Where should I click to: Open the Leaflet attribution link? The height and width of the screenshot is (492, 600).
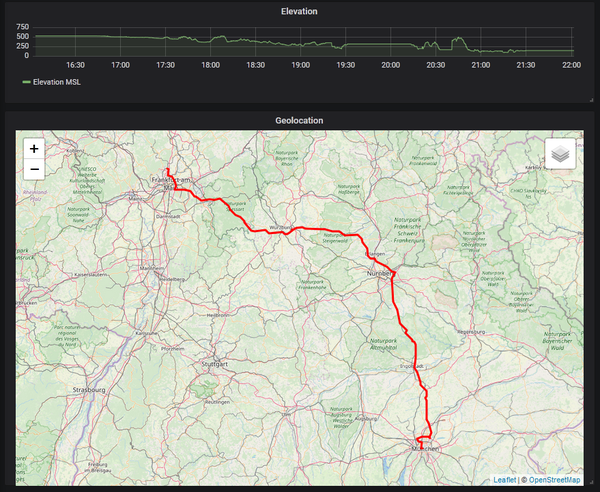tap(505, 480)
